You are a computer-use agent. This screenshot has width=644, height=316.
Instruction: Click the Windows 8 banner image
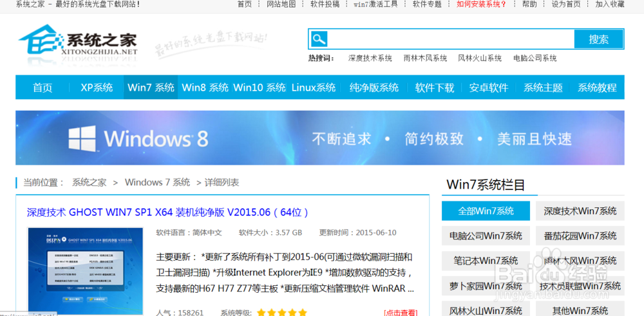point(320,138)
